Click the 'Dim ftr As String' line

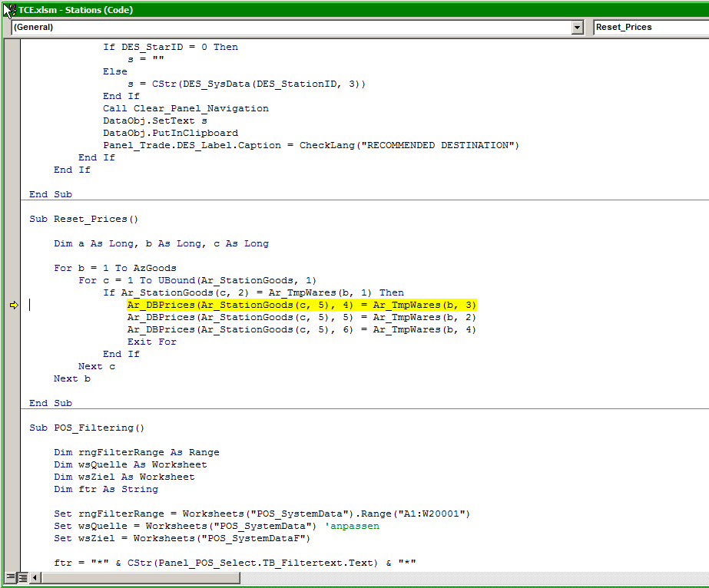[106, 489]
